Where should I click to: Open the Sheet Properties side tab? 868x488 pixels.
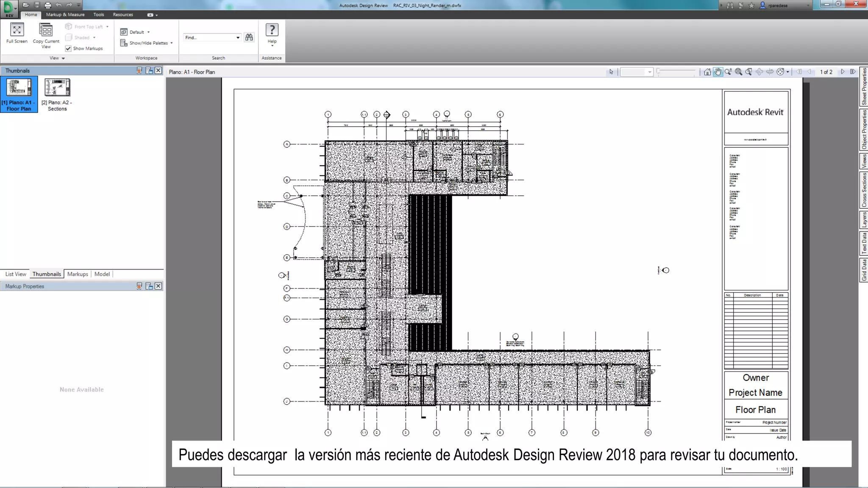tap(864, 86)
